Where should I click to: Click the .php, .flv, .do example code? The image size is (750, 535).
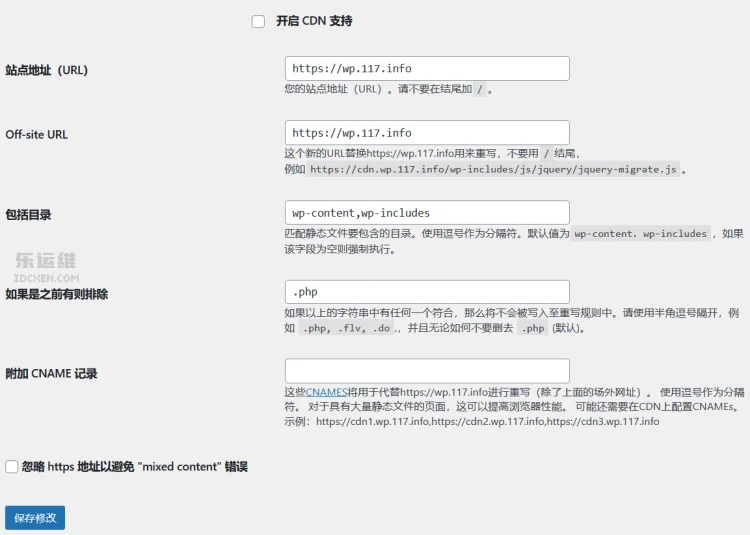coord(346,328)
